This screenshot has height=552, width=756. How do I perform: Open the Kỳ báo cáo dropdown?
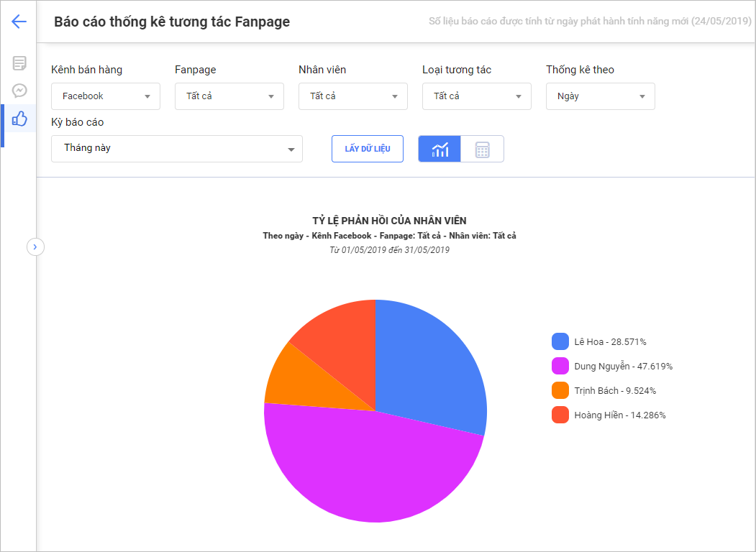177,149
